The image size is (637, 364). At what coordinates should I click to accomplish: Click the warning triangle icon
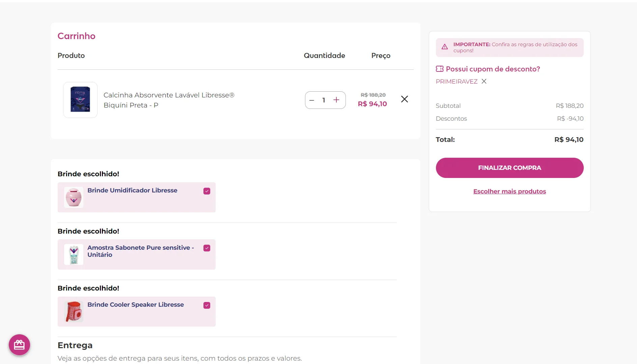click(445, 47)
